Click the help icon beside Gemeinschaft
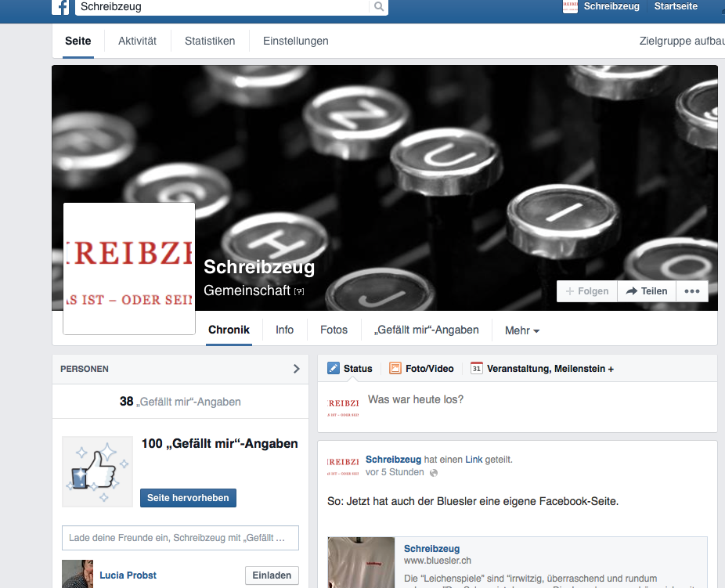725x588 pixels. 299,291
